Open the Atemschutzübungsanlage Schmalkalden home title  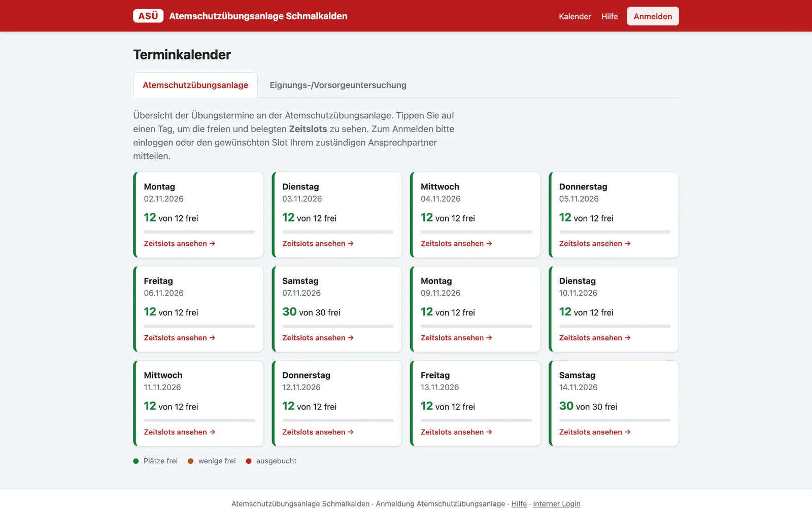[x=258, y=16]
